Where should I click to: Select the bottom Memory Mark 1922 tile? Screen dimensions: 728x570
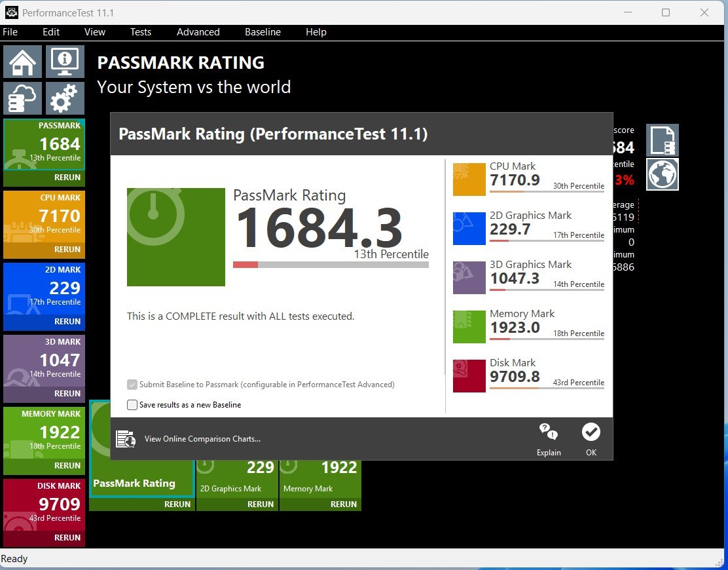[x=320, y=478]
